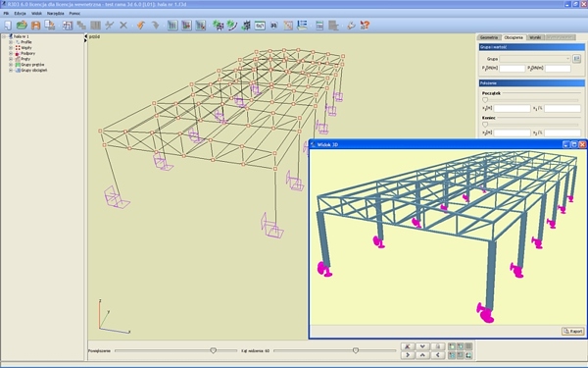Screen dimensions: 588x368
Task: Adjust the Kąt widzenia angle slider
Action: (x=355, y=350)
